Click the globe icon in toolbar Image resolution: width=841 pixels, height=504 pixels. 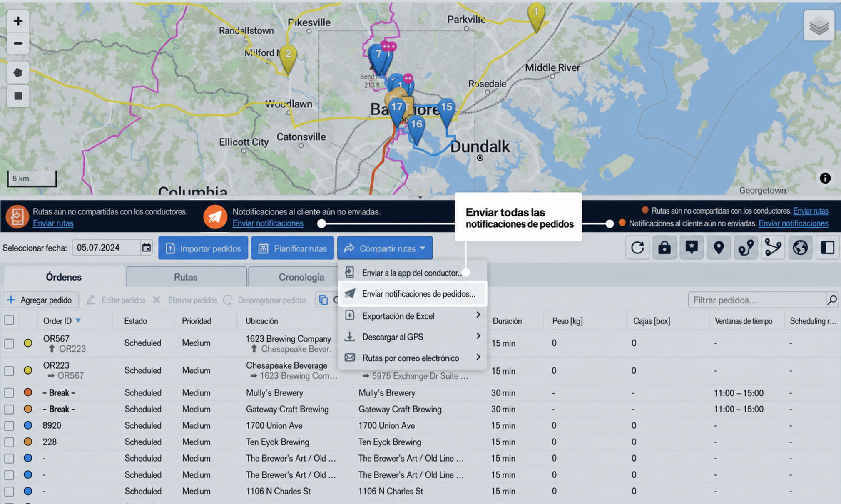[x=800, y=248]
